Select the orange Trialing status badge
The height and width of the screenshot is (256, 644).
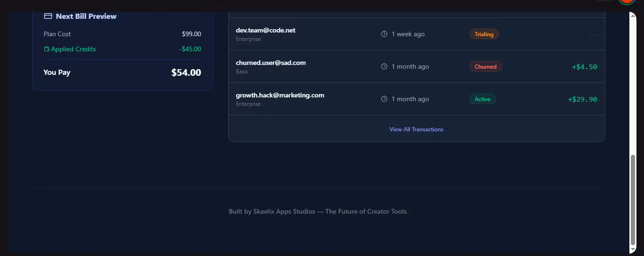coord(484,34)
